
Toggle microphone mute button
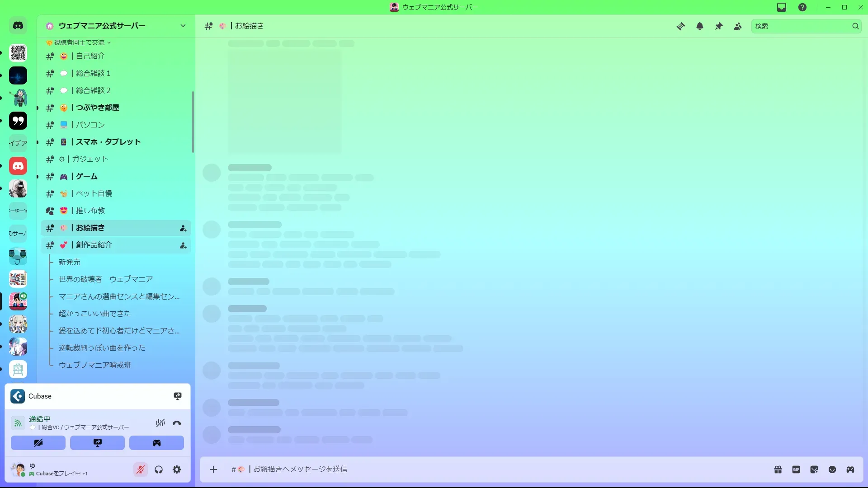141,469
